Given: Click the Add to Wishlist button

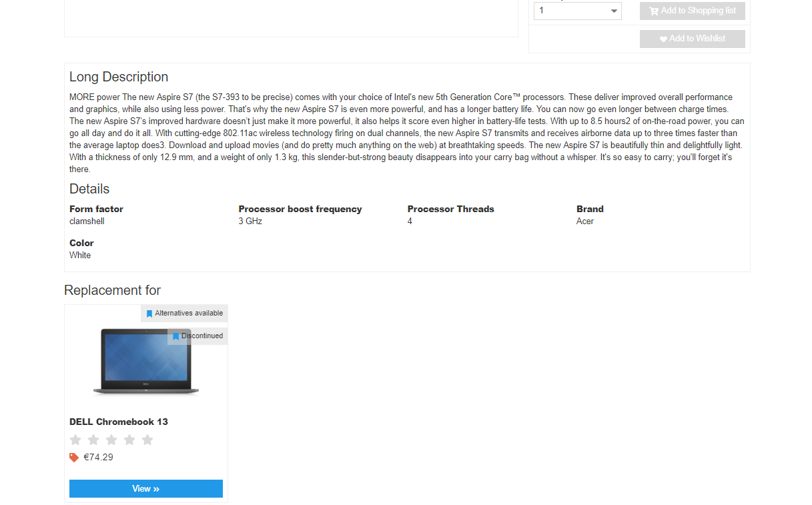Looking at the screenshot, I should (692, 39).
